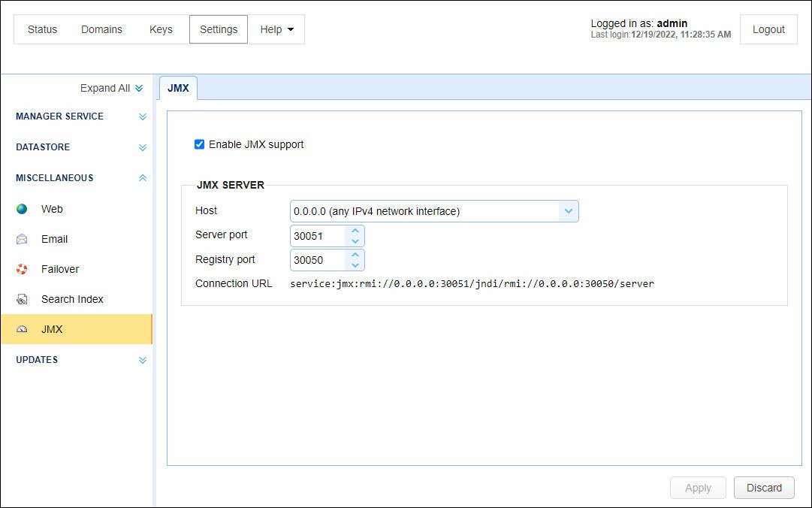
Task: Open the Domains tab
Action: tap(101, 29)
